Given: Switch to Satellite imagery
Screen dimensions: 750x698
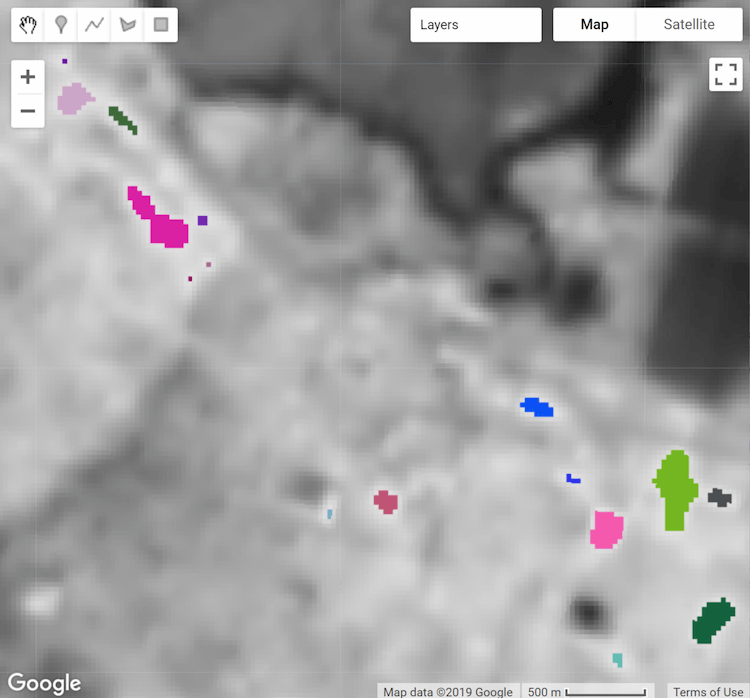Looking at the screenshot, I should 689,25.
